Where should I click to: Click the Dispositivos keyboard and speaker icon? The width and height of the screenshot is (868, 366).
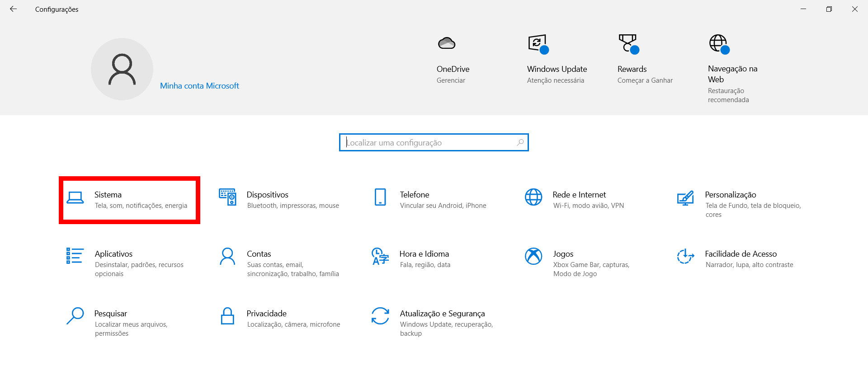pyautogui.click(x=227, y=197)
